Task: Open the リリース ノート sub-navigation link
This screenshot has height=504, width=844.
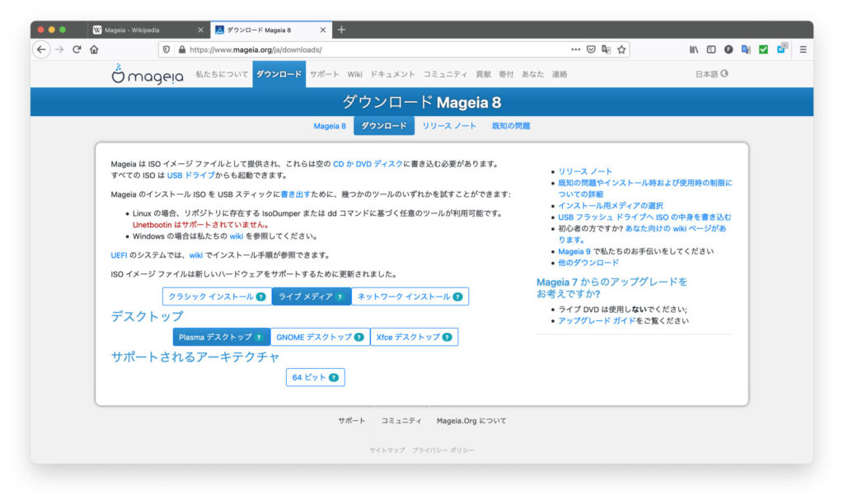Action: pyautogui.click(x=449, y=126)
